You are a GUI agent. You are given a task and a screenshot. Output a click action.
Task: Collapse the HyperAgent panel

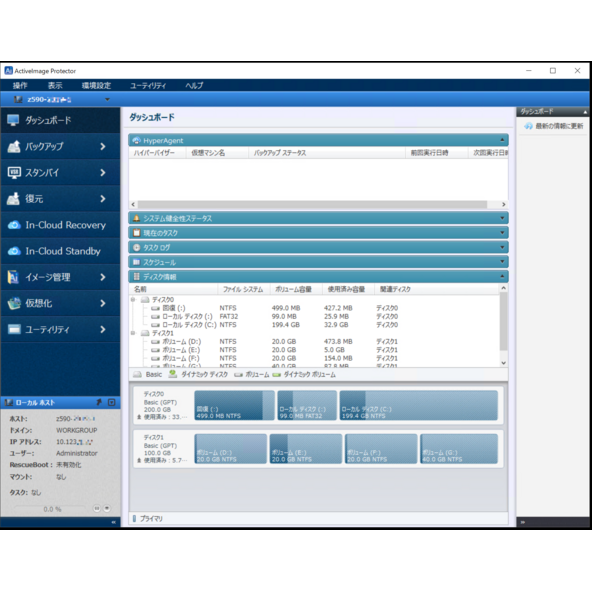[502, 140]
